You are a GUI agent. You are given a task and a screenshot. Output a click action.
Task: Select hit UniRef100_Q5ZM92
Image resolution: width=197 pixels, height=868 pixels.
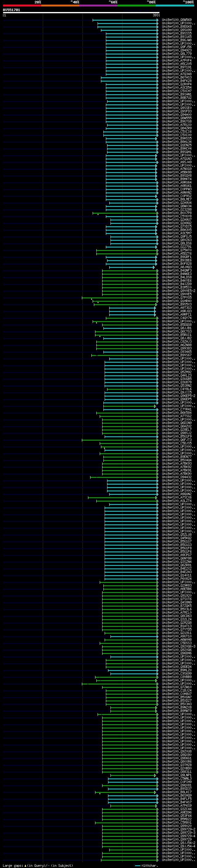(x=177, y=372)
